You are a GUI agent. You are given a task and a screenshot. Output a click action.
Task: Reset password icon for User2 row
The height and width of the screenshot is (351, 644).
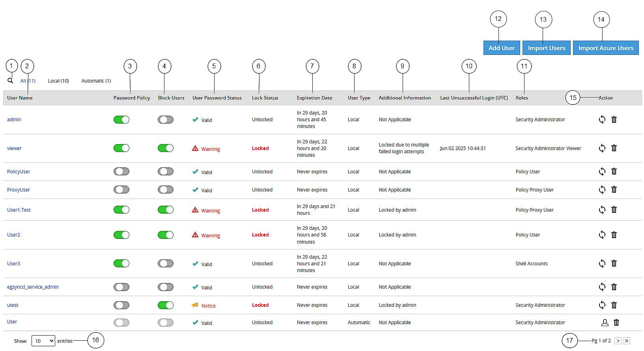pyautogui.click(x=602, y=235)
